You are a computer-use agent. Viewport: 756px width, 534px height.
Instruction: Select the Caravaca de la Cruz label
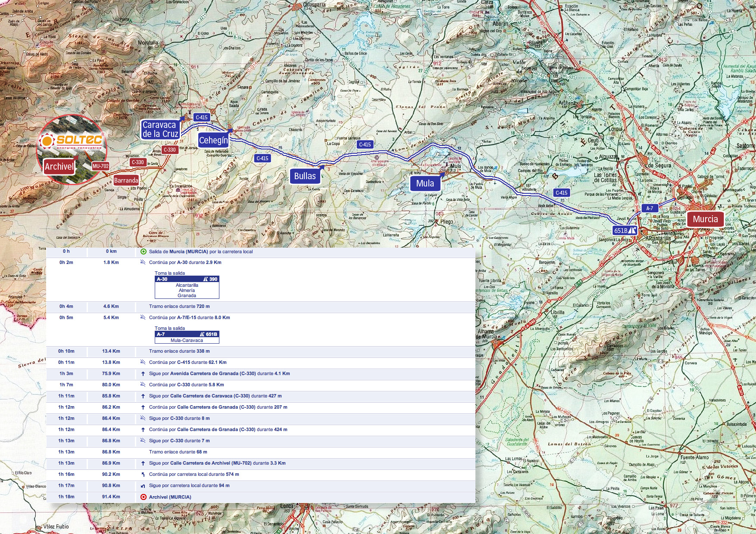(x=160, y=130)
